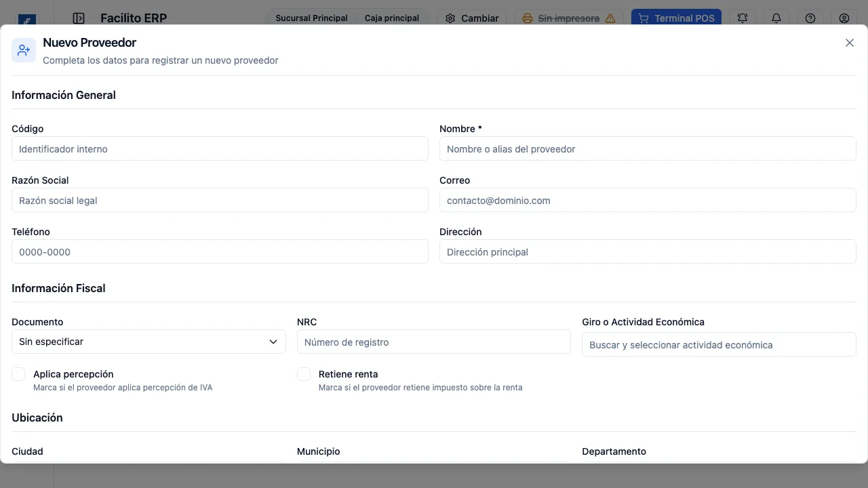The width and height of the screenshot is (868, 488).
Task: Click the Ubicación section heading
Action: click(x=37, y=418)
